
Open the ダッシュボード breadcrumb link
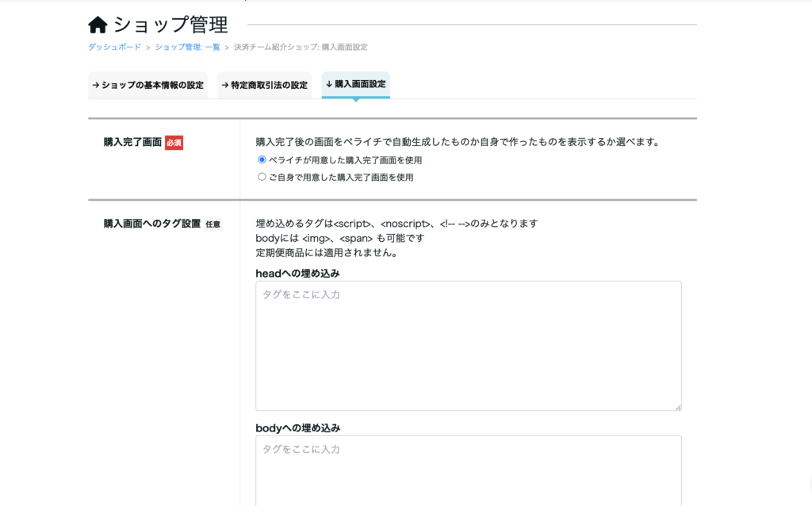click(114, 48)
